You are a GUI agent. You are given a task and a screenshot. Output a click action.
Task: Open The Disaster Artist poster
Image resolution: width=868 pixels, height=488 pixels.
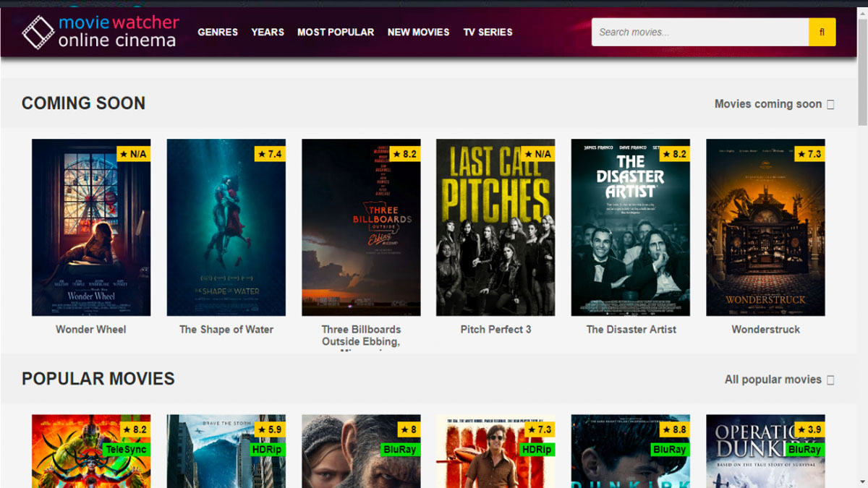pos(631,228)
